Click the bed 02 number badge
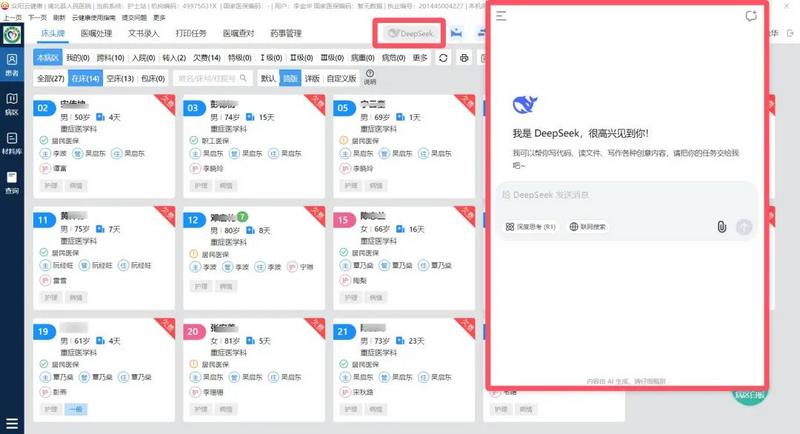The width and height of the screenshot is (800, 434). pos(43,108)
